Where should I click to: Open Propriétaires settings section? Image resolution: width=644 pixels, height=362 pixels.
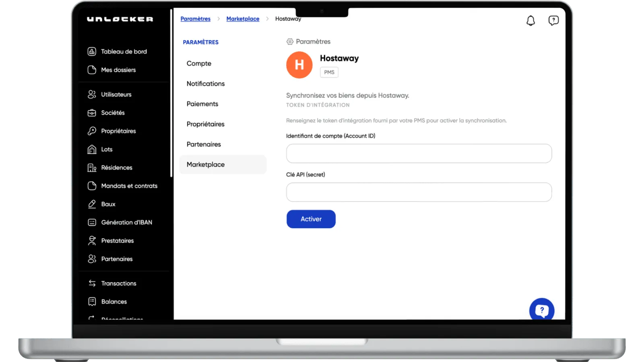coord(206,124)
